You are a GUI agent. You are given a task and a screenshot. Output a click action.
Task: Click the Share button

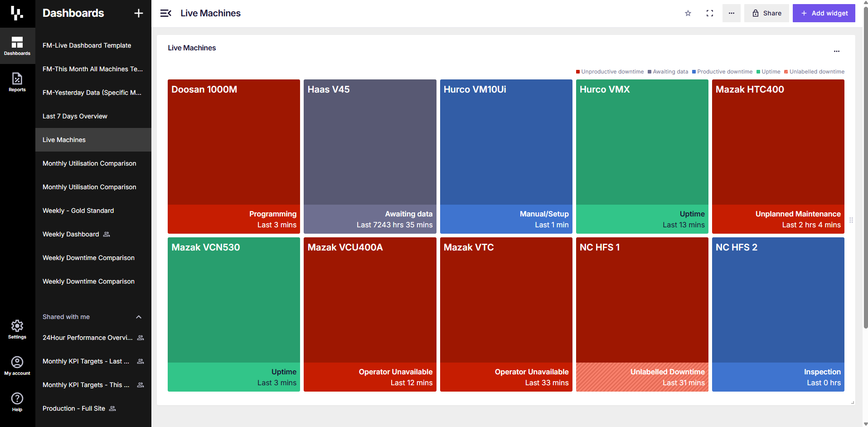click(766, 13)
